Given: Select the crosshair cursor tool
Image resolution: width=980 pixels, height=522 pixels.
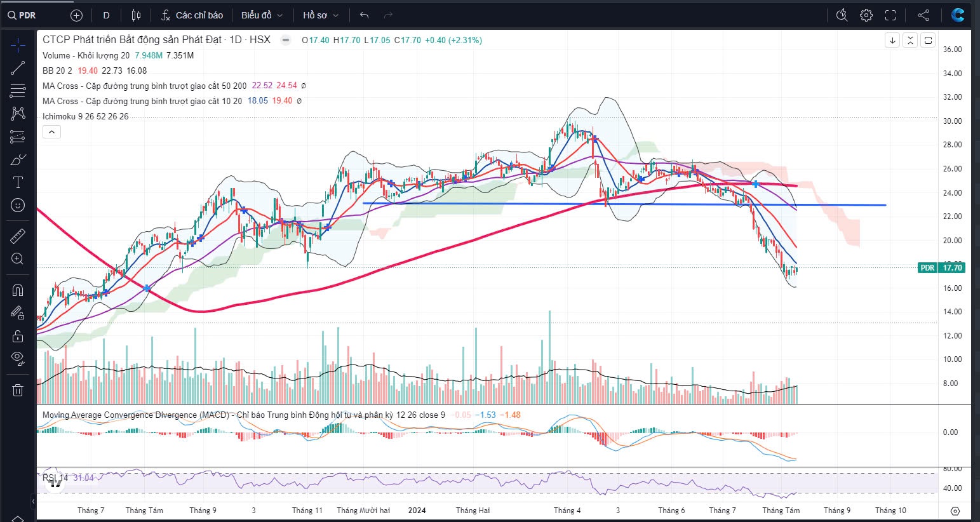Looking at the screenshot, I should [18, 45].
